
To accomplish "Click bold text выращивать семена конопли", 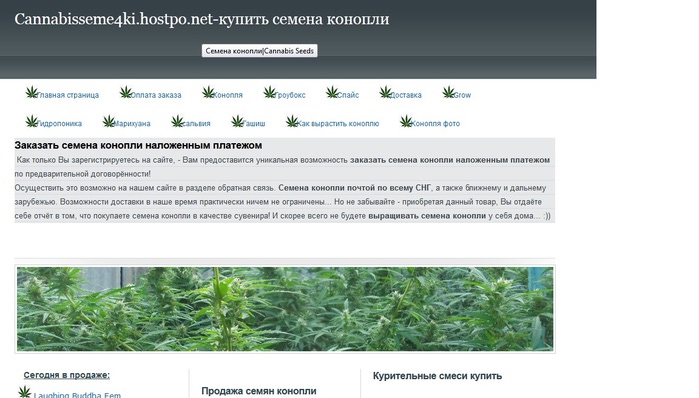I will [x=427, y=216].
